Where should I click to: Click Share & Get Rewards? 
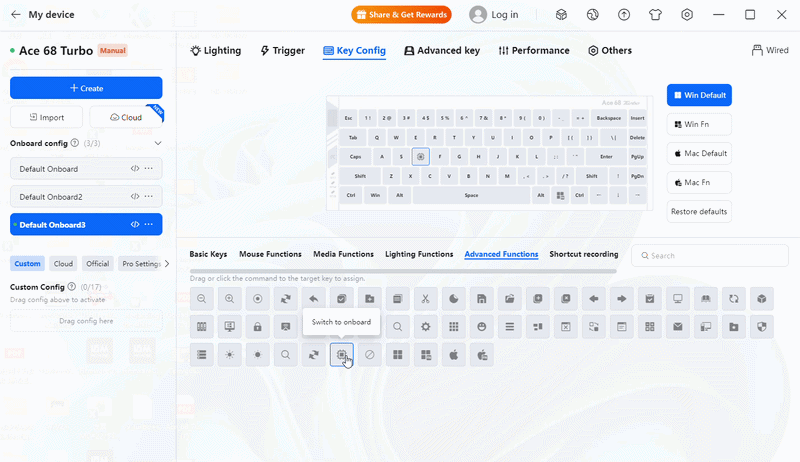pos(402,15)
